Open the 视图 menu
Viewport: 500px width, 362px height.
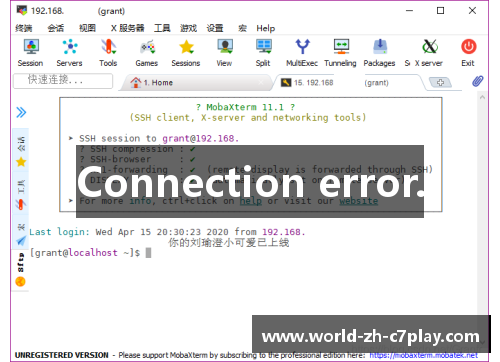(87, 28)
